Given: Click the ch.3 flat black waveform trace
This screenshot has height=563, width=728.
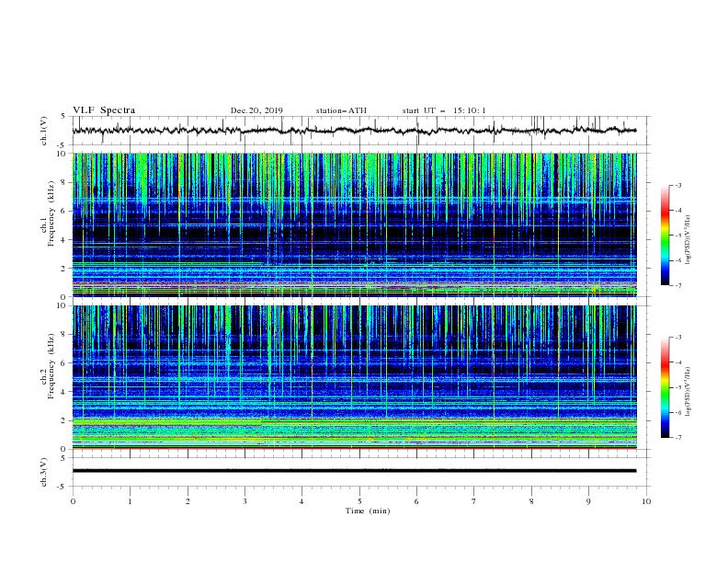Looking at the screenshot, I should pyautogui.click(x=354, y=471).
